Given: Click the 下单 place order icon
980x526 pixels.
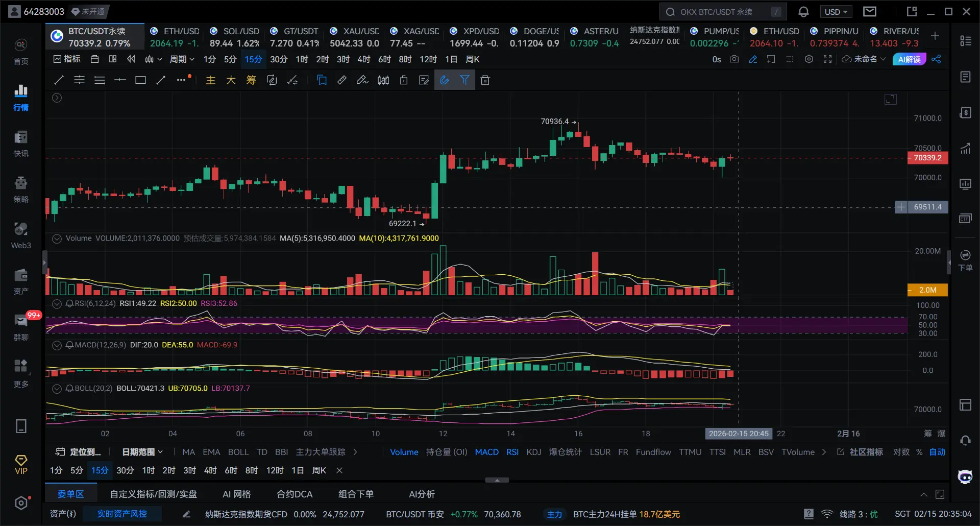Looking at the screenshot, I should click(x=965, y=260).
